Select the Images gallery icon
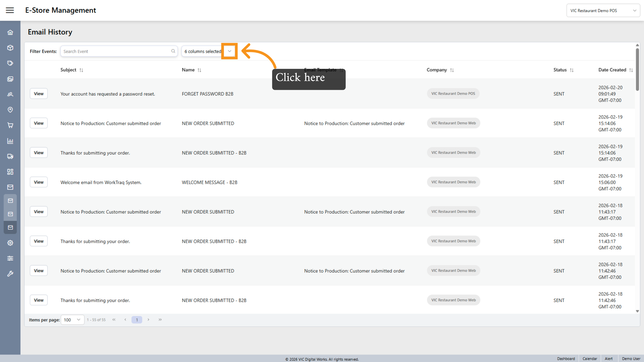This screenshot has height=362, width=644. pos(10,79)
